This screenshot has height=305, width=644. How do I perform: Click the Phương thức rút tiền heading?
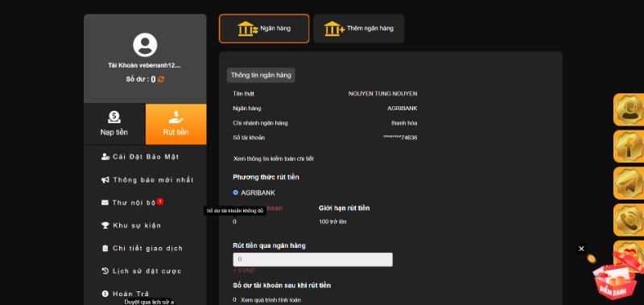pos(266,177)
